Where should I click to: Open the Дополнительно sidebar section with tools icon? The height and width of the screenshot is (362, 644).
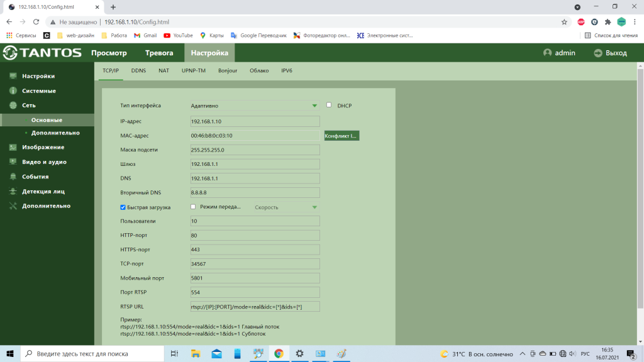coord(13,206)
